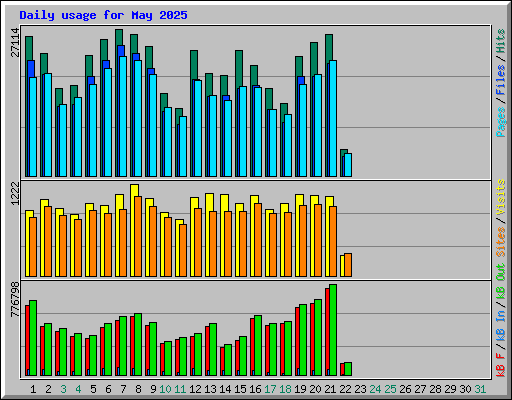Click day label 9 on the x-axis
512x400 pixels.
[153, 389]
